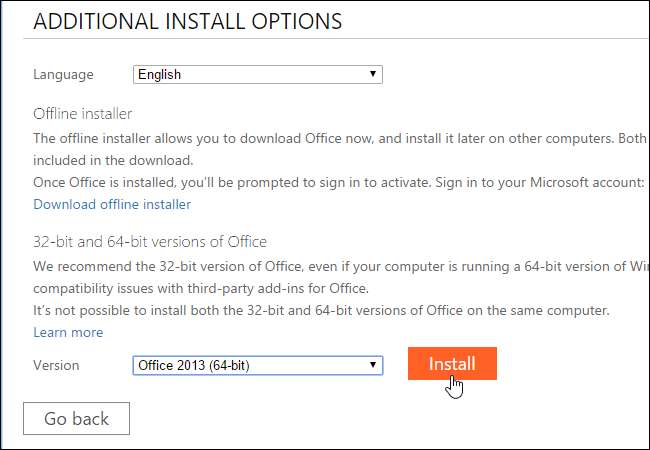Screen dimensions: 650x450
Task: Follow the Learn more link
Action: pos(68,332)
